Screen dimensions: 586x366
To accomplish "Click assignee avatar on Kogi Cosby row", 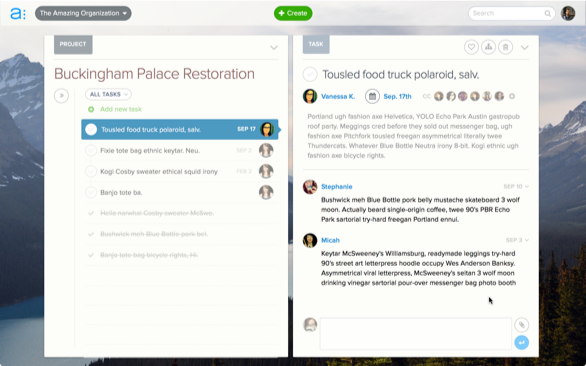I will coord(266,171).
